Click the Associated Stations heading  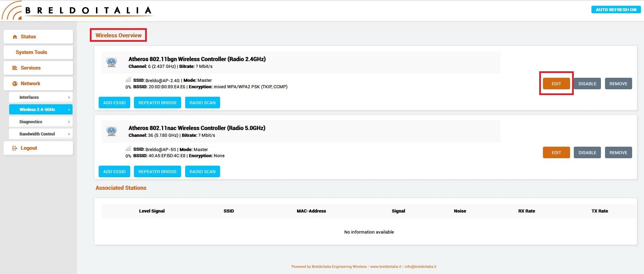121,188
